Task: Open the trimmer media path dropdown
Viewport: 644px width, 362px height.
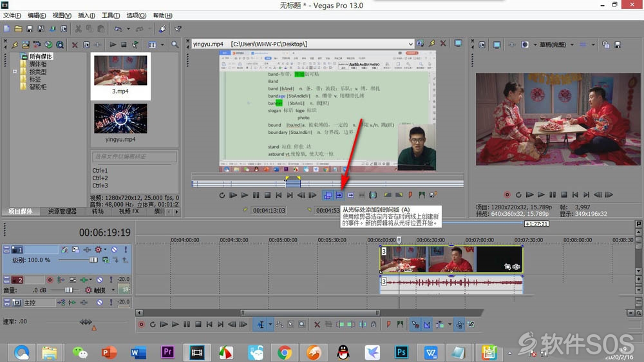Action: pyautogui.click(x=410, y=44)
